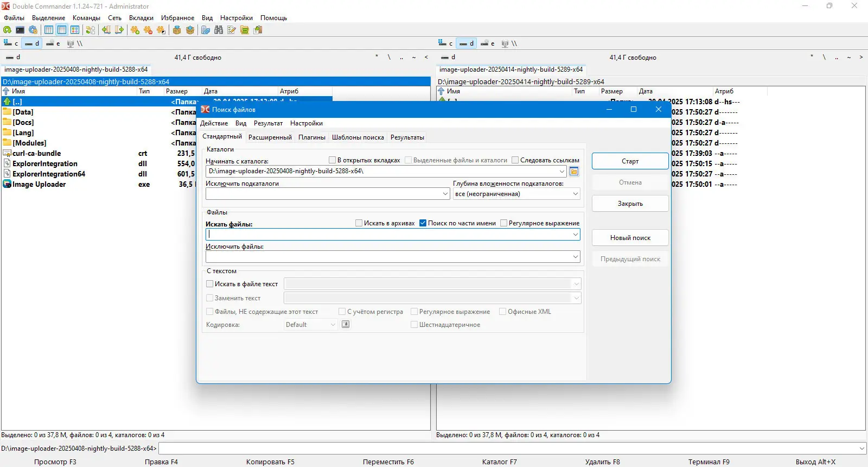Click the pack files box icon
868x467 pixels.
tap(177, 30)
